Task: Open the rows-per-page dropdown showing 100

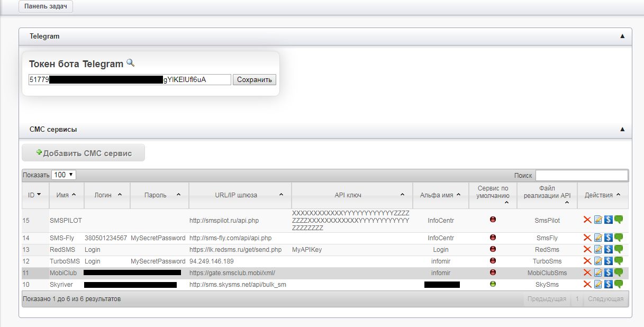Action: pos(64,175)
